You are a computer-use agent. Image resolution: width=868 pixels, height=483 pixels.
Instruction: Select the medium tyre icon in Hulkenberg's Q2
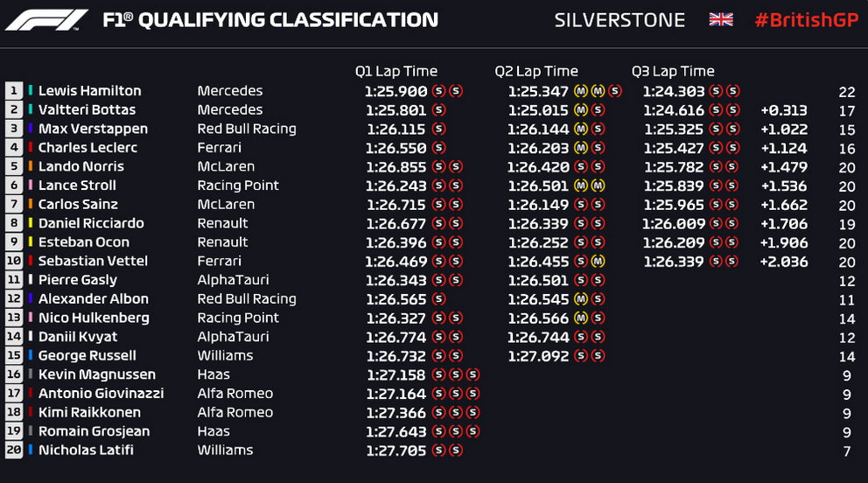(580, 318)
